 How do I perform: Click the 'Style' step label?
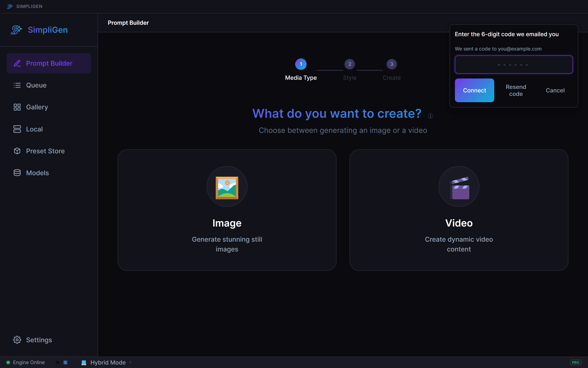point(350,78)
